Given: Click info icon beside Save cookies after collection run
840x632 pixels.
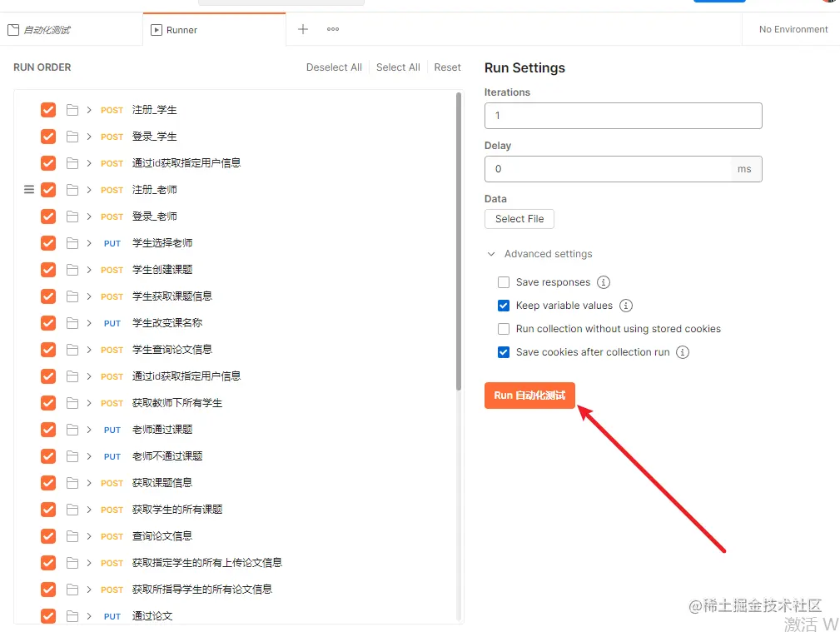Looking at the screenshot, I should (683, 352).
